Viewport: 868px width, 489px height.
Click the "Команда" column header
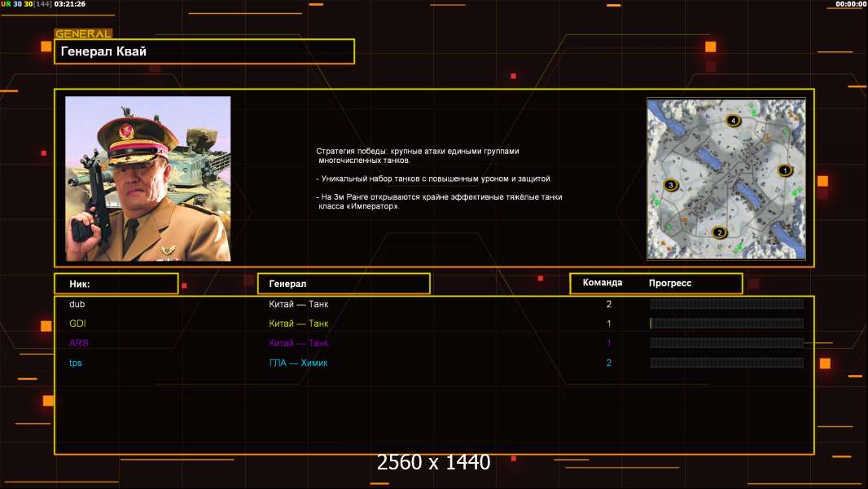(x=603, y=283)
